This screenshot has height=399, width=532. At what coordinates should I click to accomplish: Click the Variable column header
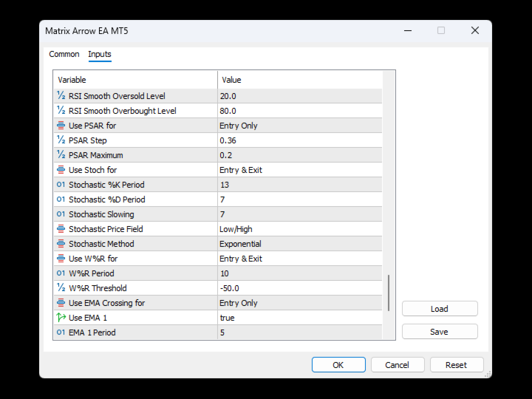tap(135, 80)
